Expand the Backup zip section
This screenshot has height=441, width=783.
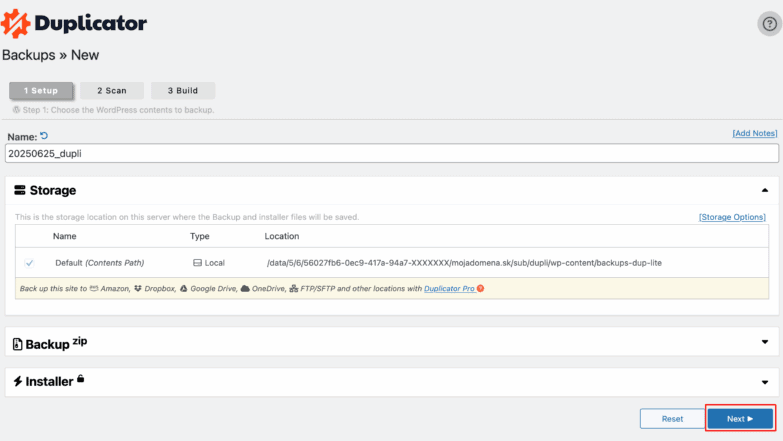(765, 342)
